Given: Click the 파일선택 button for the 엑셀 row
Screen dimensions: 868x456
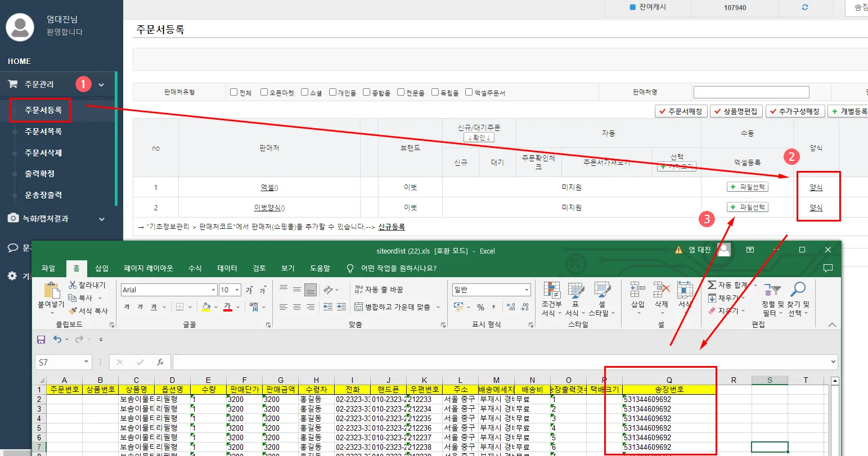Looking at the screenshot, I should (x=747, y=187).
